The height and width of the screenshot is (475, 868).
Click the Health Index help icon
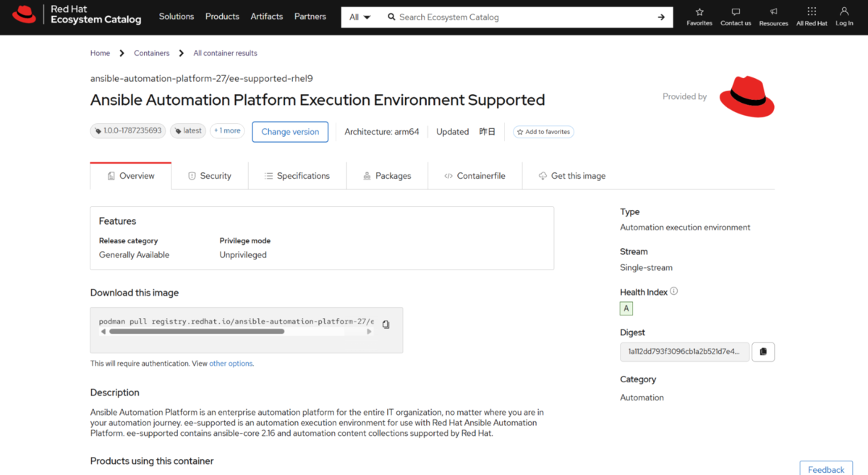click(x=674, y=291)
